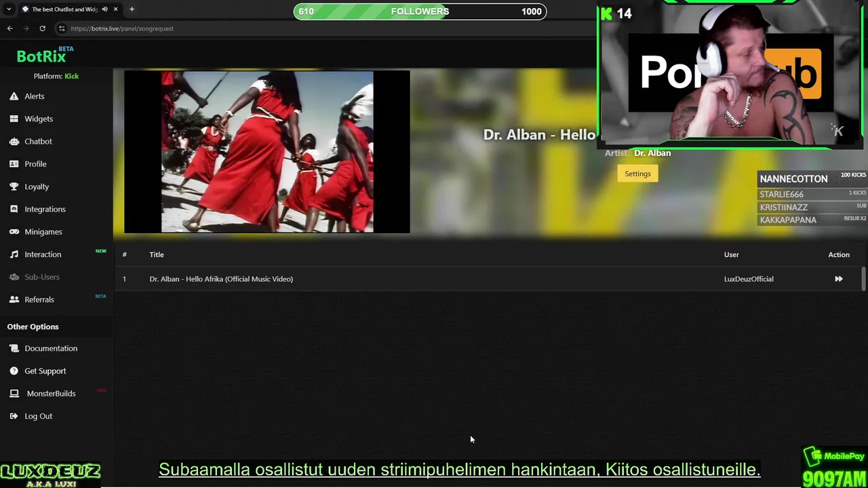The height and width of the screenshot is (488, 868).
Task: Click the Integrations sidebar entry
Action: 45,209
